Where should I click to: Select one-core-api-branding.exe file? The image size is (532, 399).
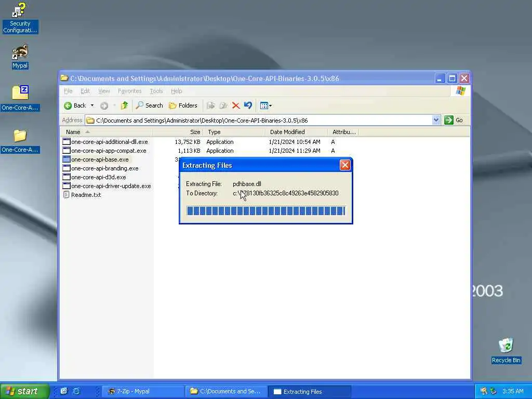pyautogui.click(x=100, y=168)
